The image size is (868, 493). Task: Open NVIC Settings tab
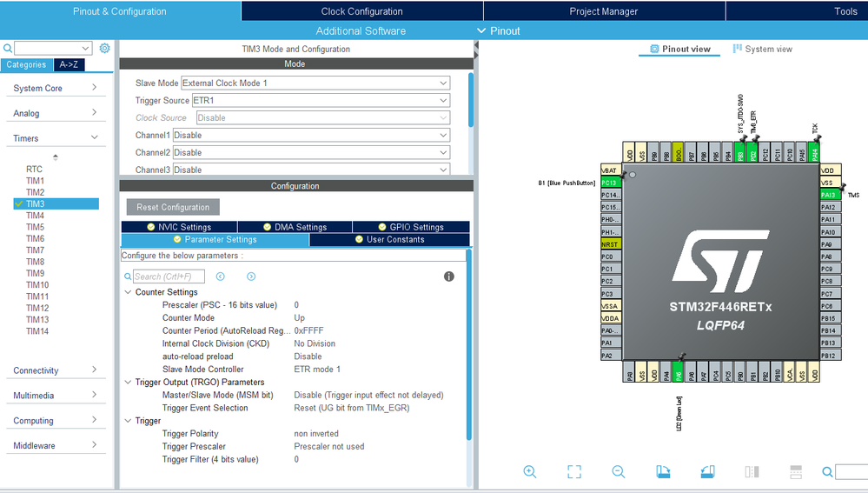pos(179,227)
